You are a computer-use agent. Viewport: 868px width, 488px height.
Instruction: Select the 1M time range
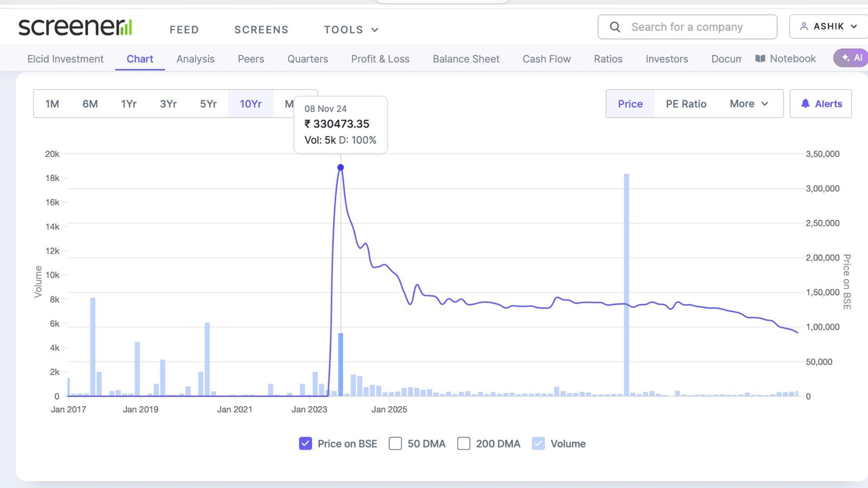[x=52, y=103]
